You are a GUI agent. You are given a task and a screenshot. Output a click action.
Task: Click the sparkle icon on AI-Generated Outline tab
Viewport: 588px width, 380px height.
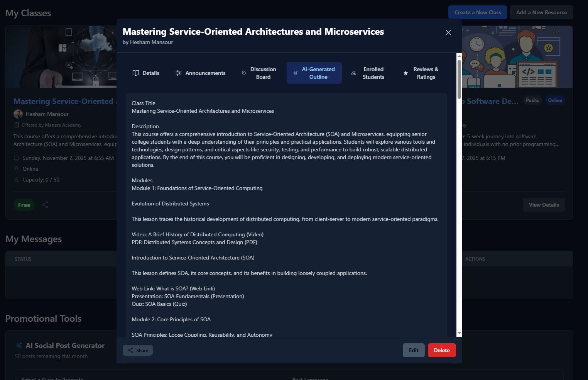coord(295,73)
